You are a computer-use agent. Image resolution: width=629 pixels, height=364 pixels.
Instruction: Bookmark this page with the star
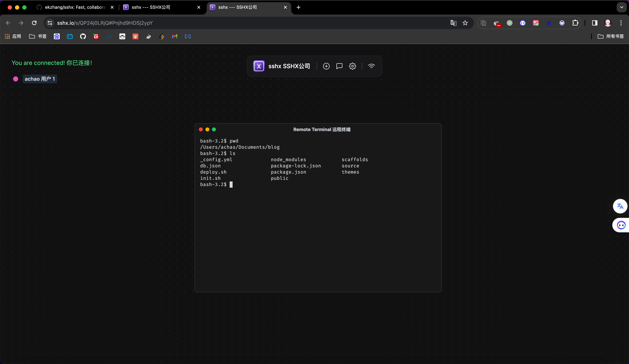(465, 23)
